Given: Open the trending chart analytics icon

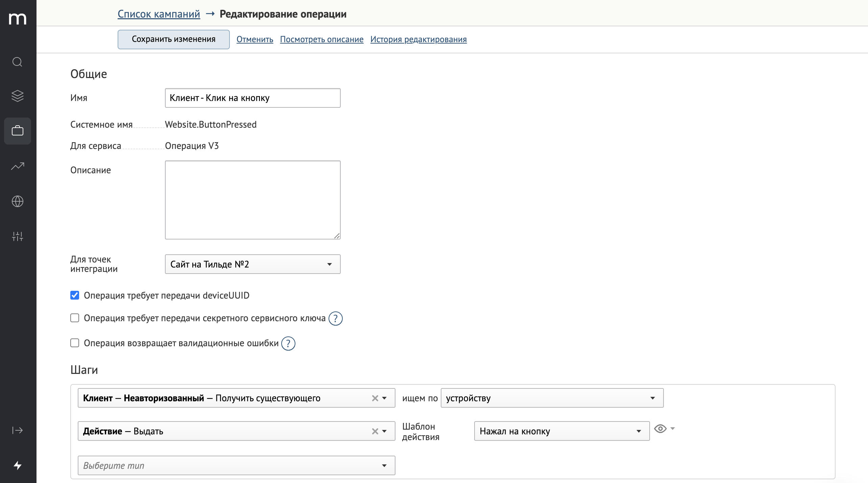Looking at the screenshot, I should tap(18, 166).
